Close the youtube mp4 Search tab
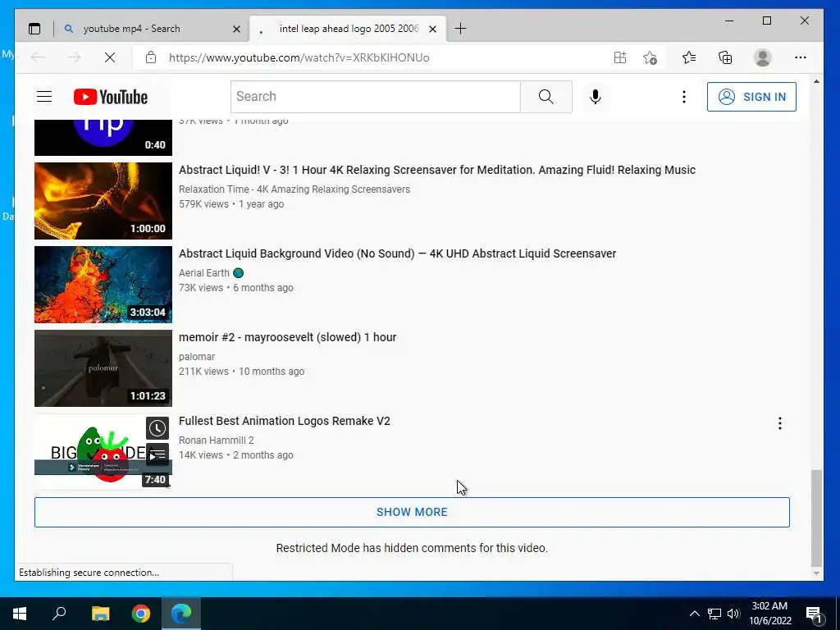 pyautogui.click(x=236, y=29)
